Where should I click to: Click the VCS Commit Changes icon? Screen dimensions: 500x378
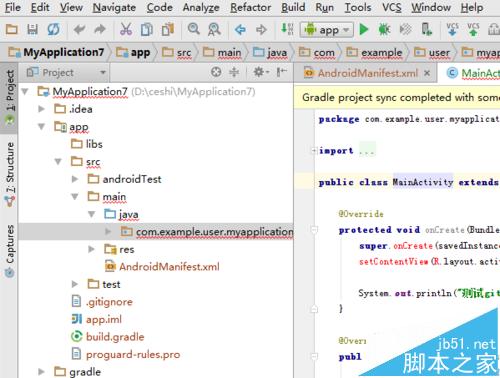pyautogui.click(x=473, y=29)
